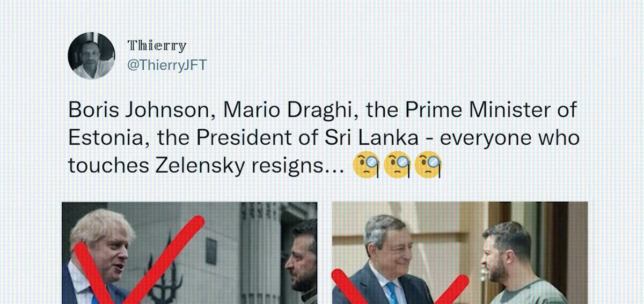Open Thierry's profile avatar picture
Image resolution: width=644 pixels, height=304 pixels.
coord(91,56)
